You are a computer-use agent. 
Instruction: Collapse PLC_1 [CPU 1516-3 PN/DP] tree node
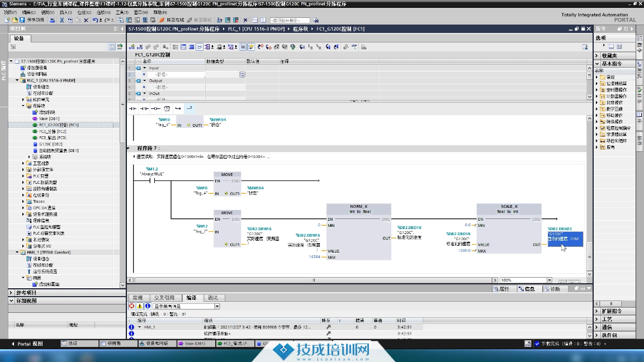(17, 80)
